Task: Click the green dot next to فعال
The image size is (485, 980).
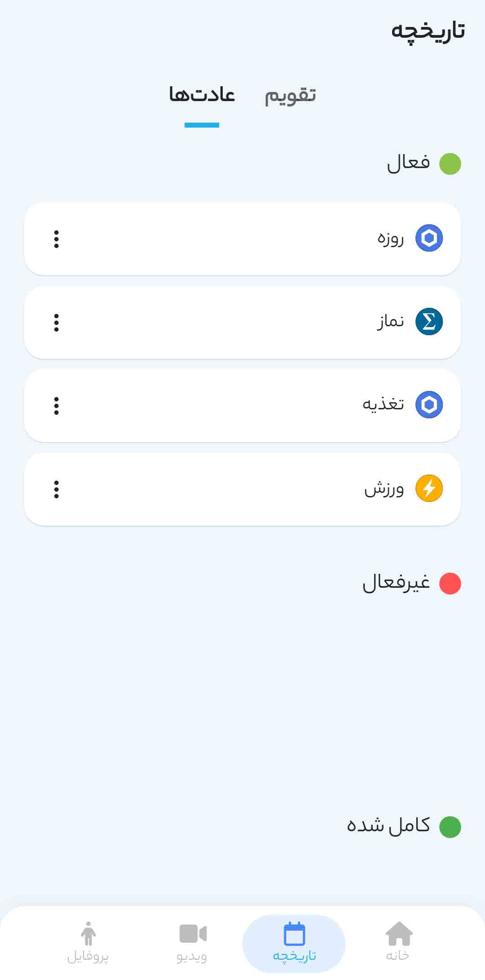Action: (x=450, y=164)
